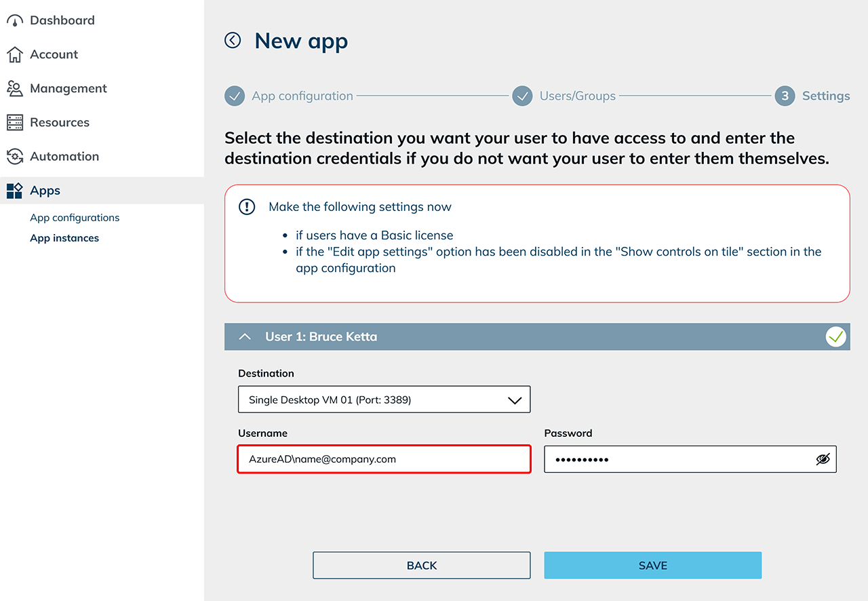Screen dimensions: 868x601
Task: Click the Dashboard gauge icon
Action: (x=14, y=20)
